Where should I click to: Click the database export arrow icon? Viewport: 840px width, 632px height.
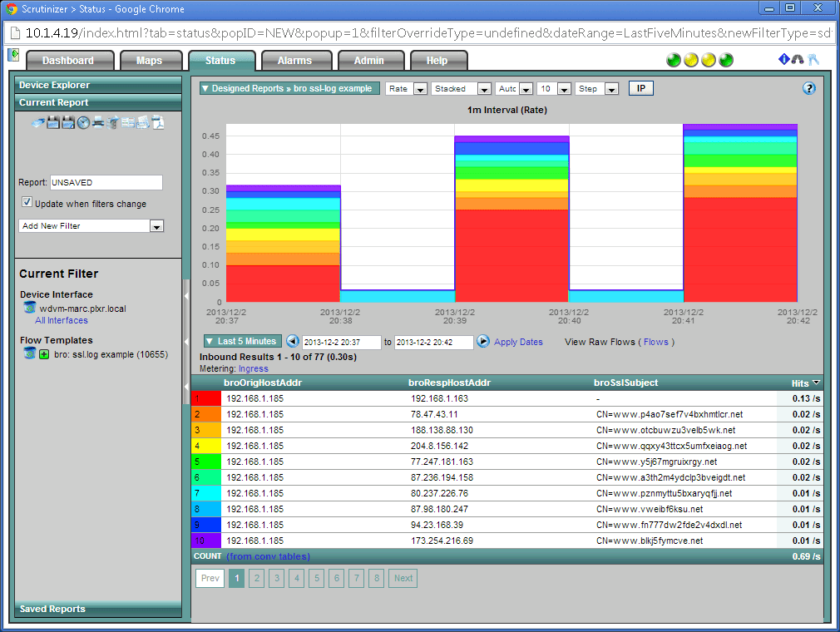(112, 123)
